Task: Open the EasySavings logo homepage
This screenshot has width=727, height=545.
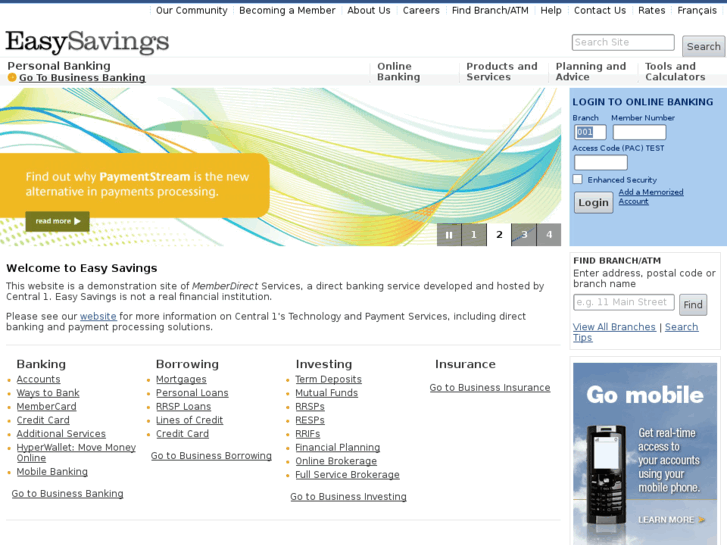Action: coord(87,42)
